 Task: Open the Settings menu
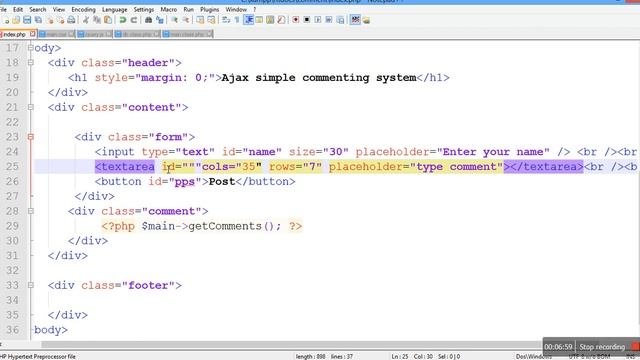pyautogui.click(x=144, y=9)
